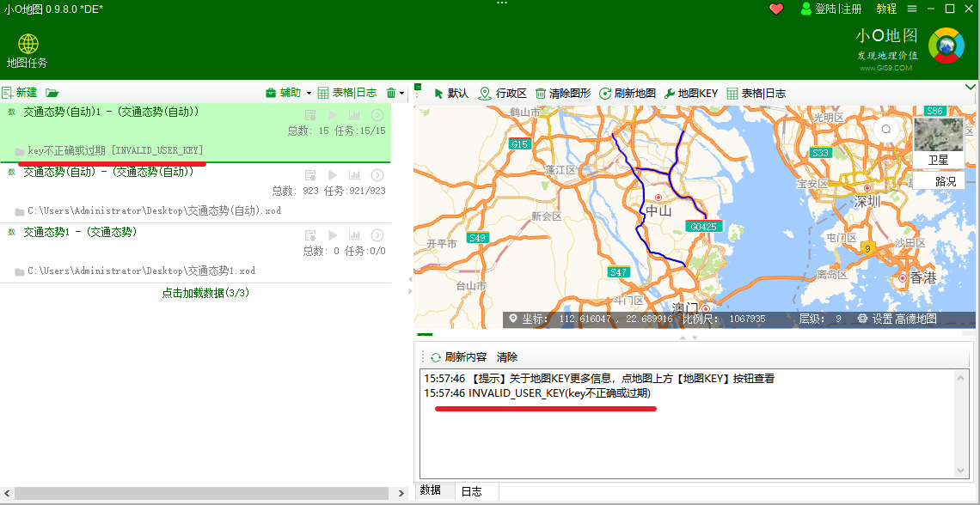980x505 pixels.
Task: Click 清除 to clear the log panel
Action: [x=507, y=357]
